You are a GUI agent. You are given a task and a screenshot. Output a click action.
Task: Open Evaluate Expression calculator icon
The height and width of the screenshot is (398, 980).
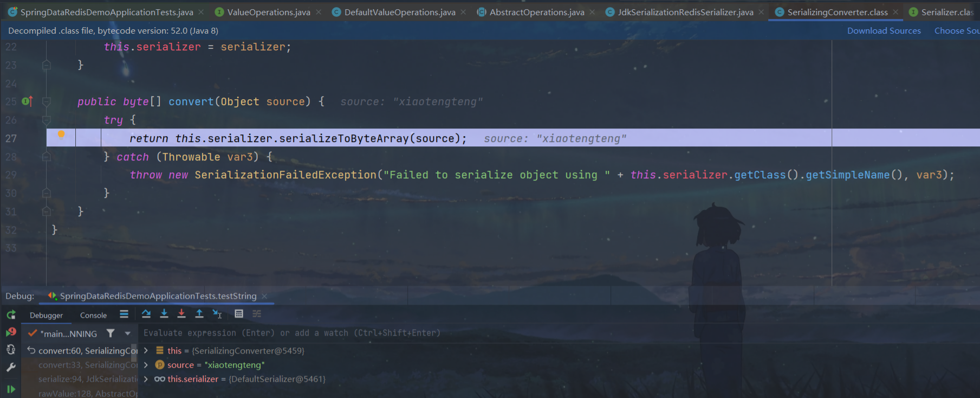[239, 314]
